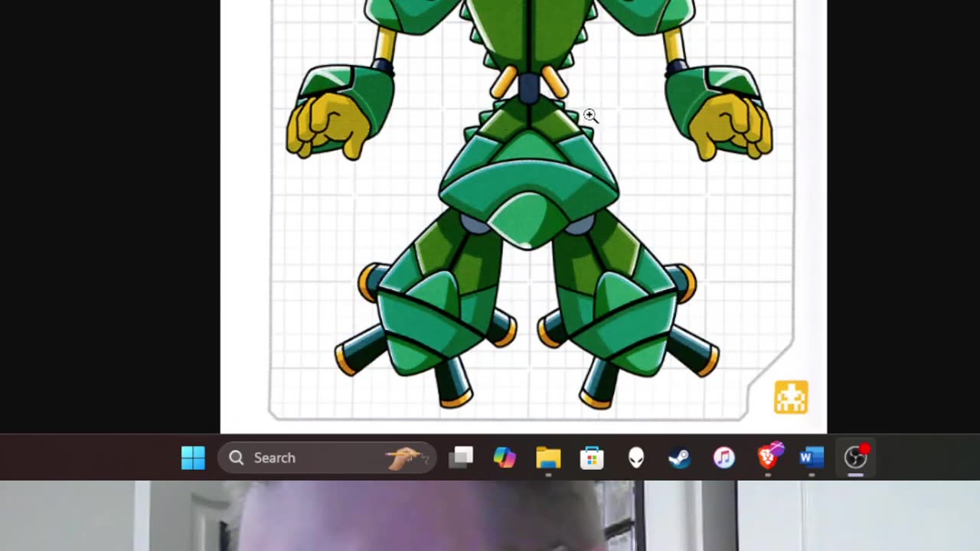Viewport: 980px width, 551px height.
Task: Open the iTunes music app icon
Action: pyautogui.click(x=724, y=458)
